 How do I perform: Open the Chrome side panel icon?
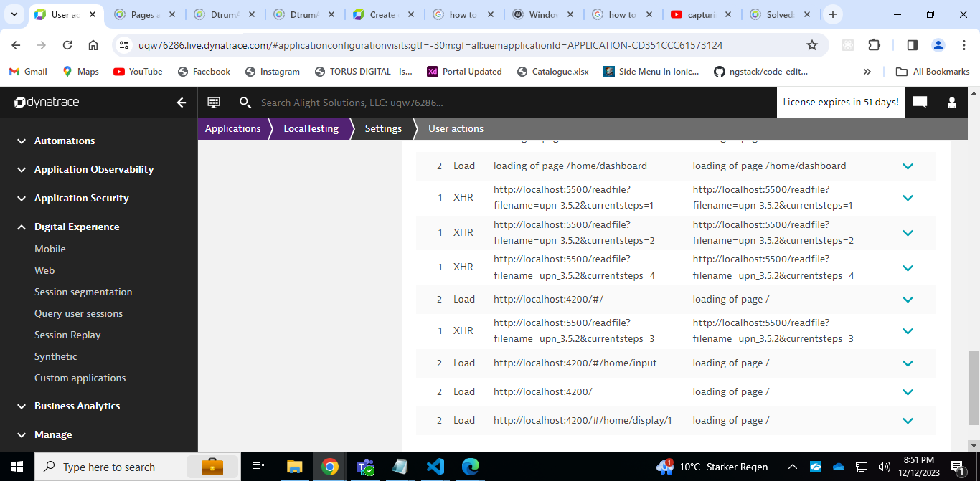[911, 44]
